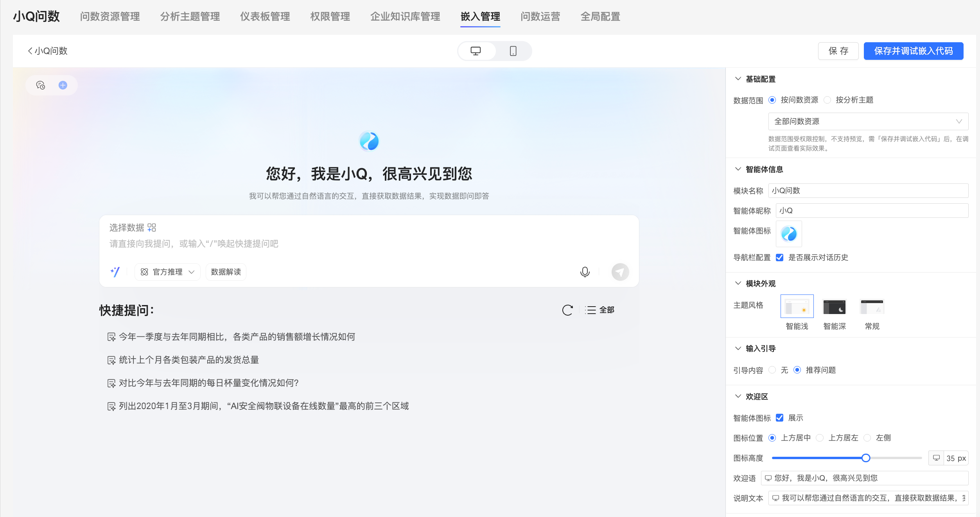Click icon beside sales growth question
This screenshot has height=517, width=980.
pos(111,337)
